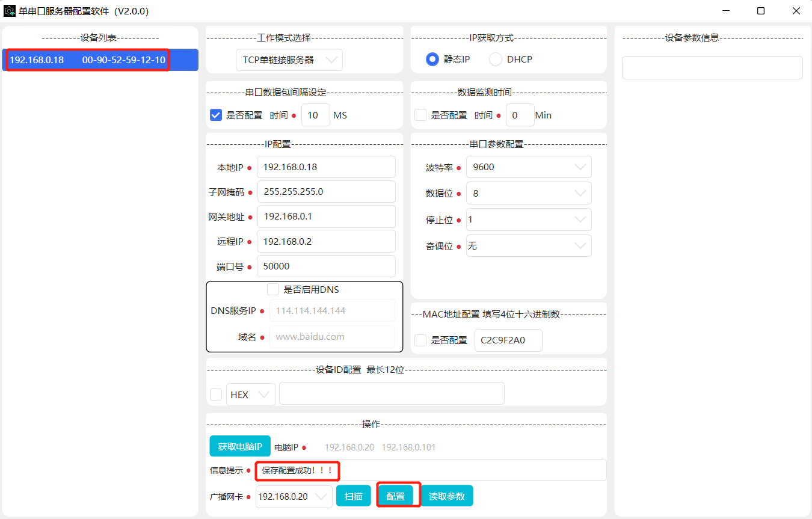Toggle 是否配置 checkbox for data monitoring time
This screenshot has width=812, height=519.
tap(420, 115)
